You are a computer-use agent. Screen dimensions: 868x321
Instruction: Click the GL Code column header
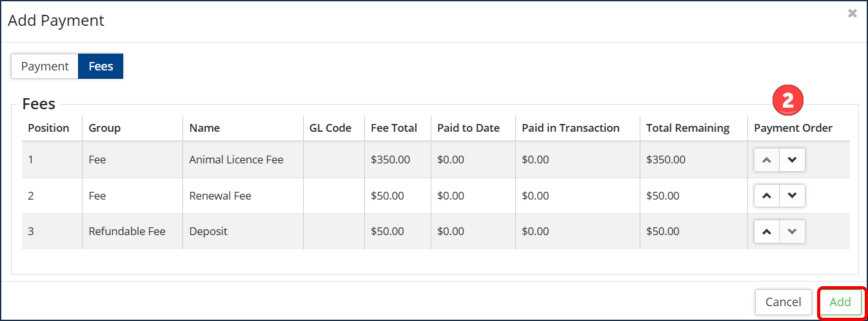(x=330, y=128)
